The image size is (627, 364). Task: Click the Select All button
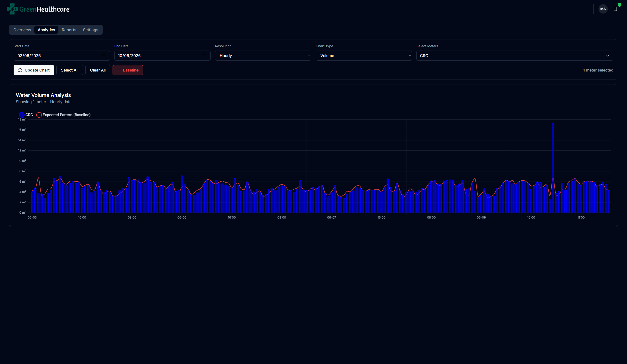pyautogui.click(x=70, y=70)
